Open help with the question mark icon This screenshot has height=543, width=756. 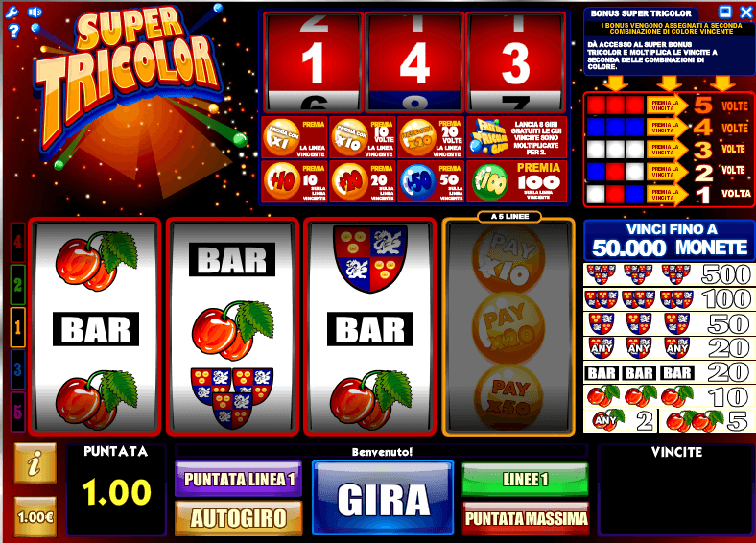click(14, 32)
